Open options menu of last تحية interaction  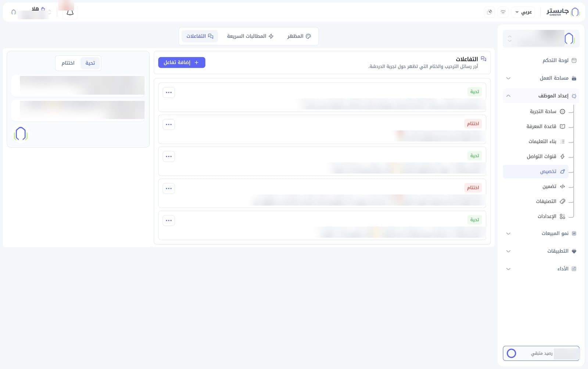click(x=169, y=220)
